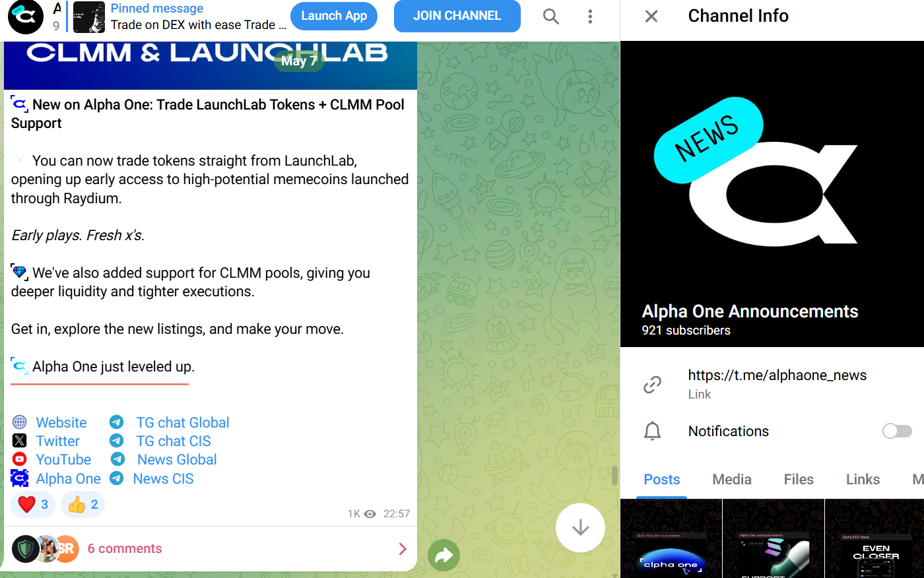Click the bell icon next to Notifications
The width and height of the screenshot is (924, 578).
pos(652,431)
